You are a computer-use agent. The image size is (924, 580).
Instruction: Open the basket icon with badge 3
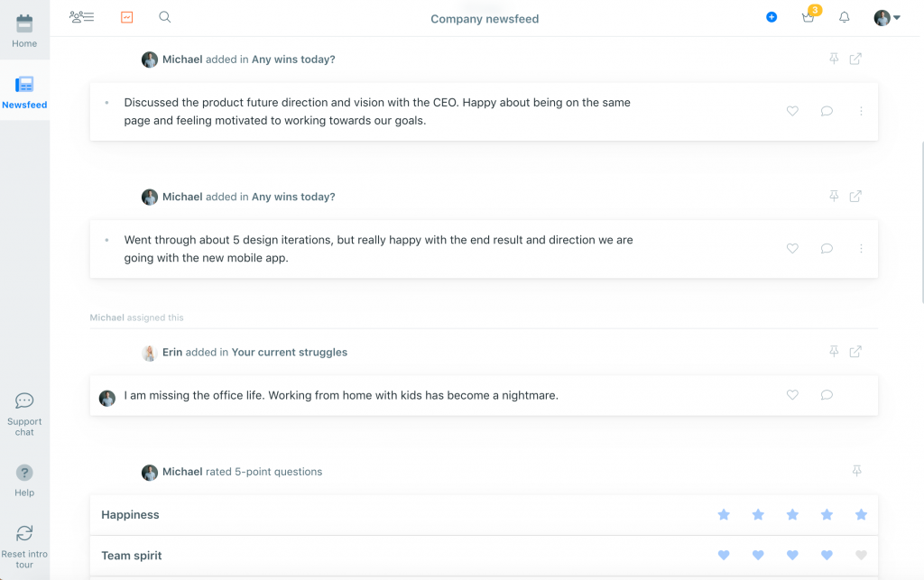809,16
